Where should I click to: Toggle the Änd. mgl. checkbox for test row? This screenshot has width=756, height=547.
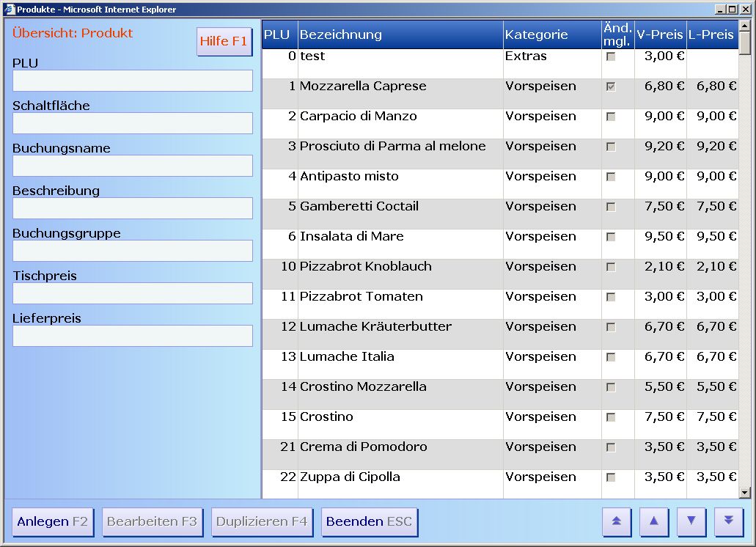click(x=610, y=56)
